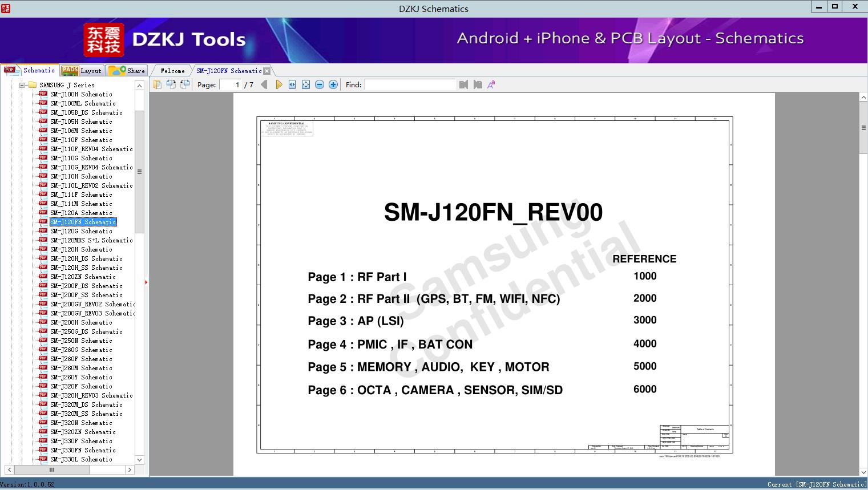The image size is (868, 490).
Task: Go to the next page arrow
Action: [278, 84]
